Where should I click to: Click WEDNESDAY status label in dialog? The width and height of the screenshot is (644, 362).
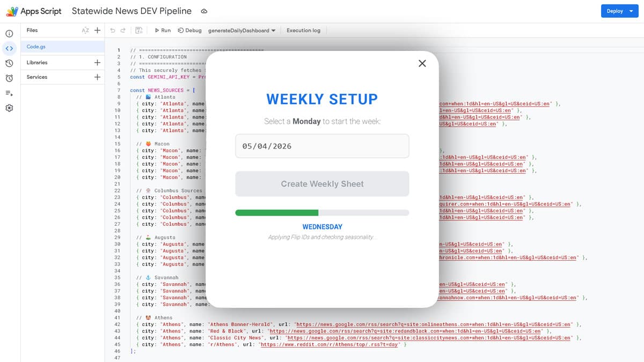(322, 227)
